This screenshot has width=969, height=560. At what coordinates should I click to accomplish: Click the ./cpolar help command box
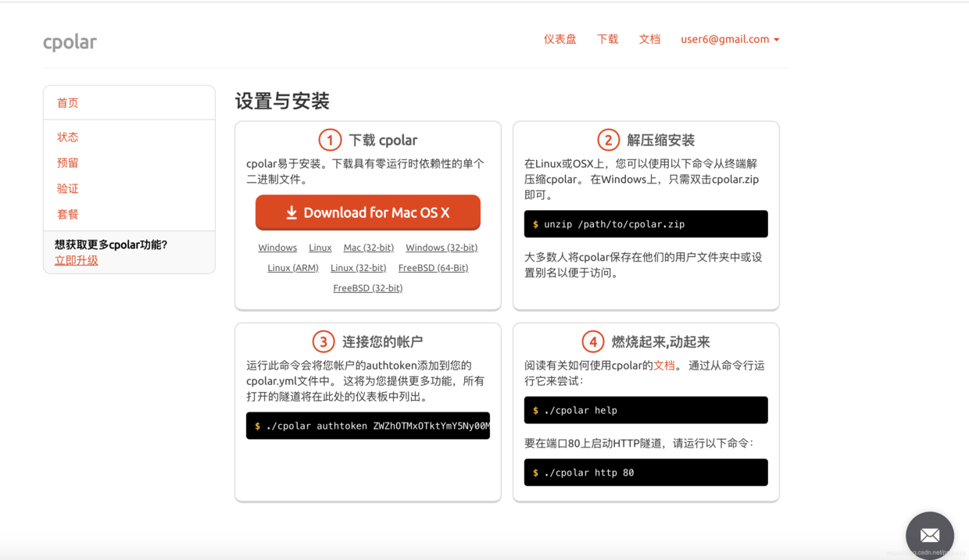[x=645, y=410]
